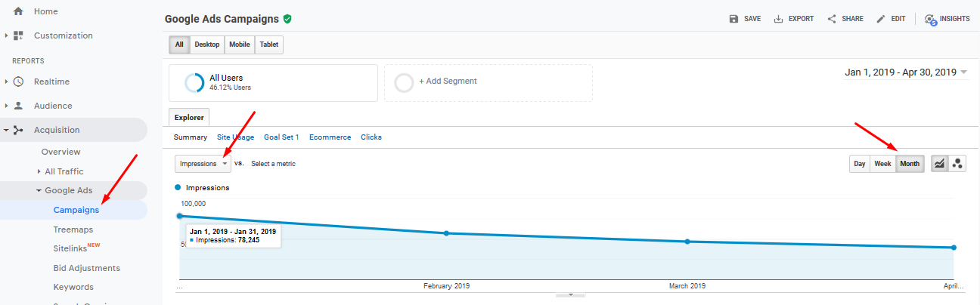This screenshot has height=305, width=980.
Task: Open the Site Usage tab
Action: click(x=235, y=137)
